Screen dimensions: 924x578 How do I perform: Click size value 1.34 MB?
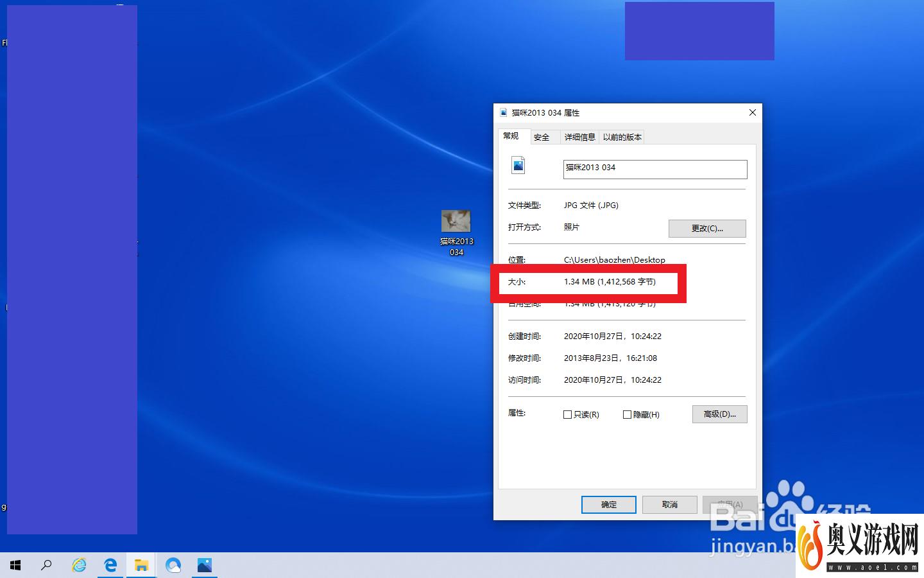tap(610, 282)
